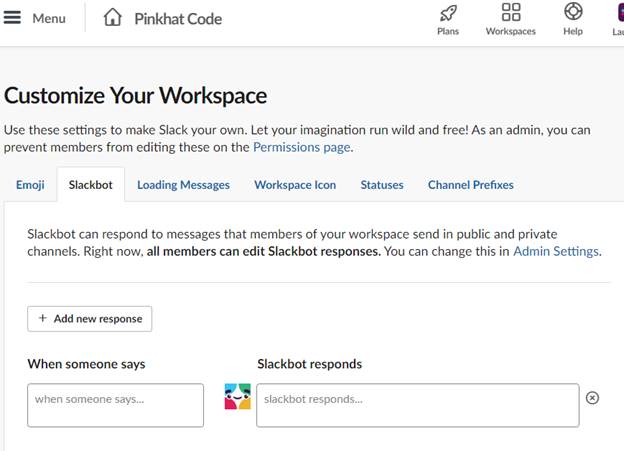Open the Statuses tab
This screenshot has height=451, width=624.
[382, 185]
